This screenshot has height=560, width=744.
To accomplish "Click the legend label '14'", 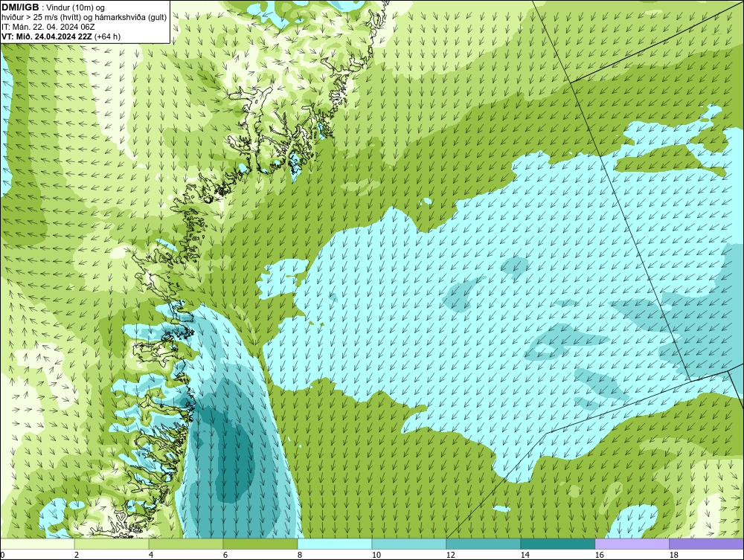I will pyautogui.click(x=525, y=555).
